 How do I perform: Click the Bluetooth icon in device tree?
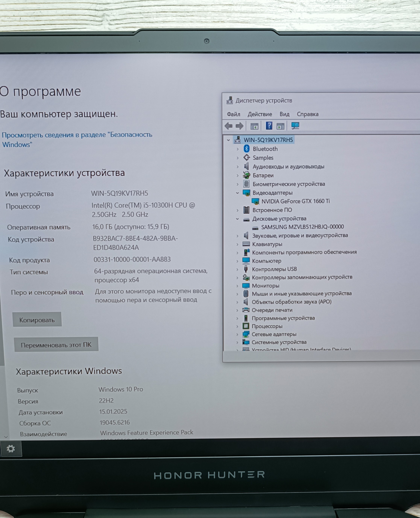click(247, 149)
